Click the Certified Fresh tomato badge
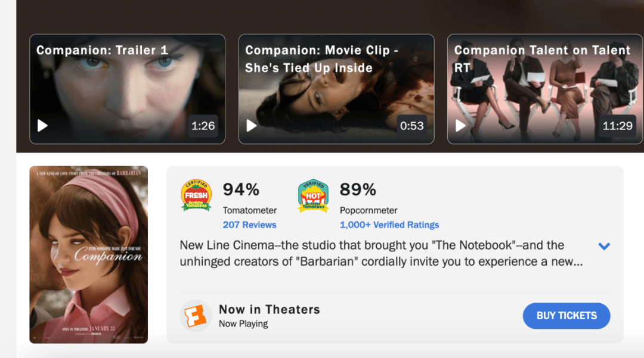Viewport: 644px width, 358px height. (x=196, y=195)
